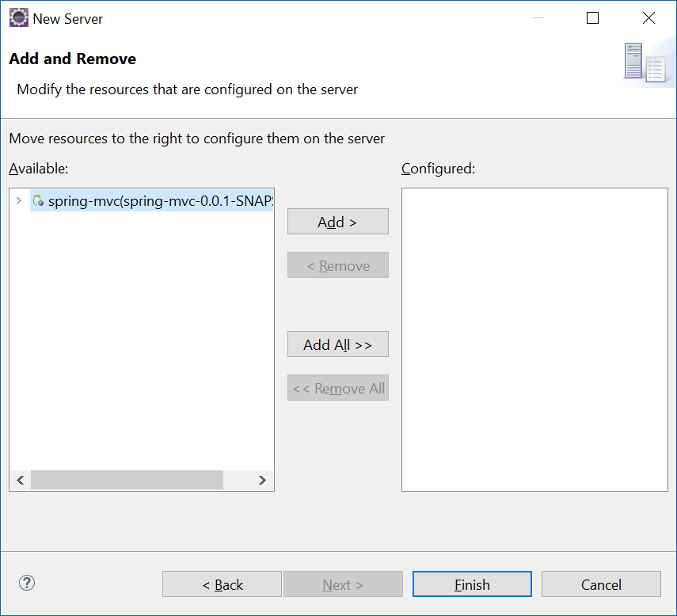Viewport: 677px width, 616px height.
Task: Click inside the Configured list
Action: pos(534,340)
